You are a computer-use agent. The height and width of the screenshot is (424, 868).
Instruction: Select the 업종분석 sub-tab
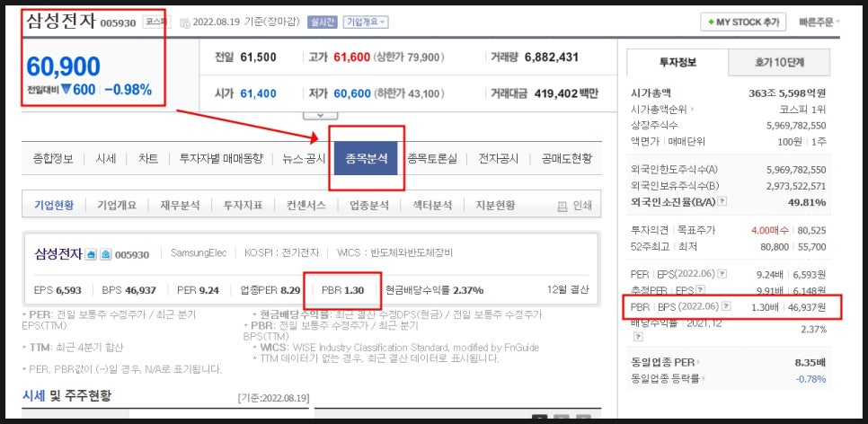[369, 206]
